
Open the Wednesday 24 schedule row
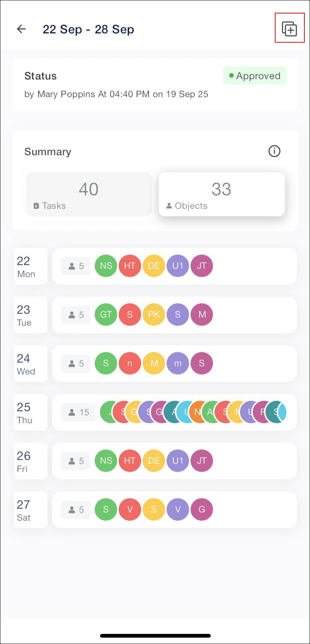[x=174, y=363]
